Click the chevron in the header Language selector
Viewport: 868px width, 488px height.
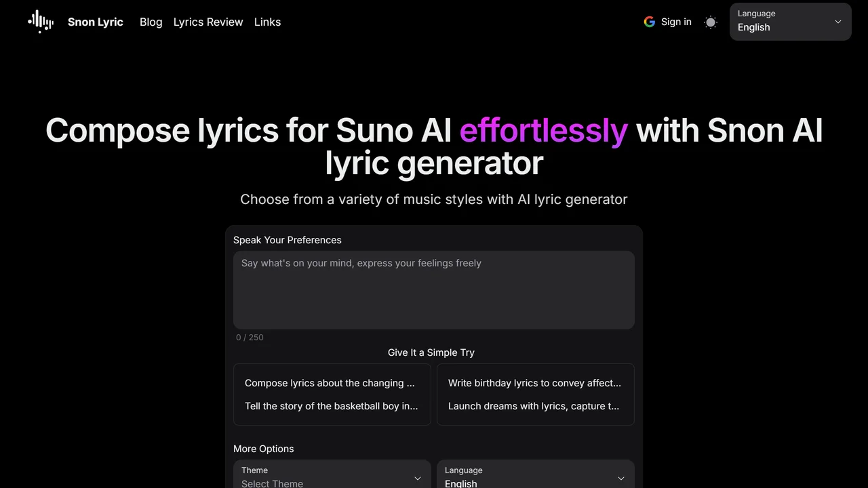(x=838, y=22)
